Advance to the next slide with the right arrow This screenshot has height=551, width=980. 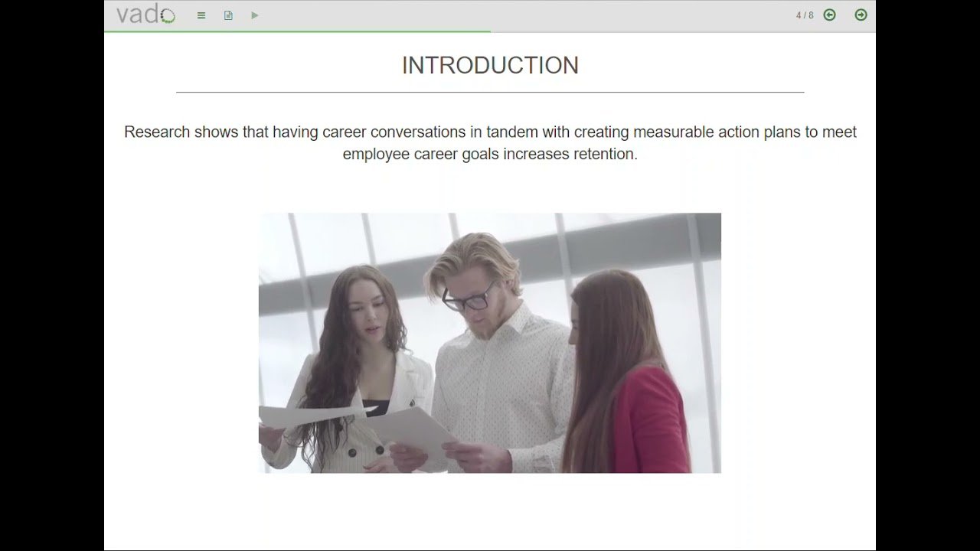[861, 15]
